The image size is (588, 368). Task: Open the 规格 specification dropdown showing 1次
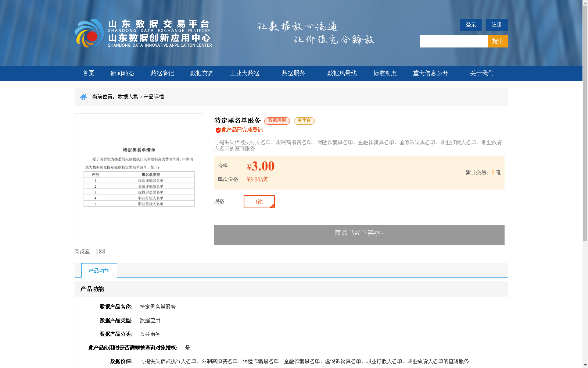(x=259, y=202)
